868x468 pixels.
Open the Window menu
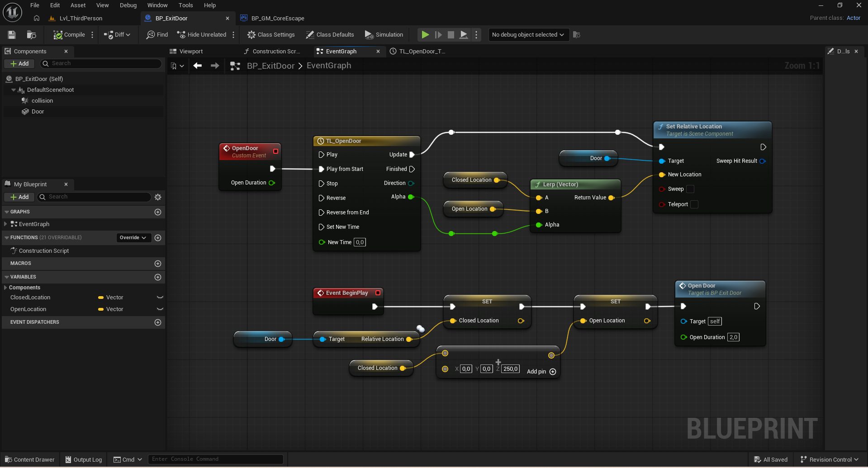pyautogui.click(x=157, y=5)
